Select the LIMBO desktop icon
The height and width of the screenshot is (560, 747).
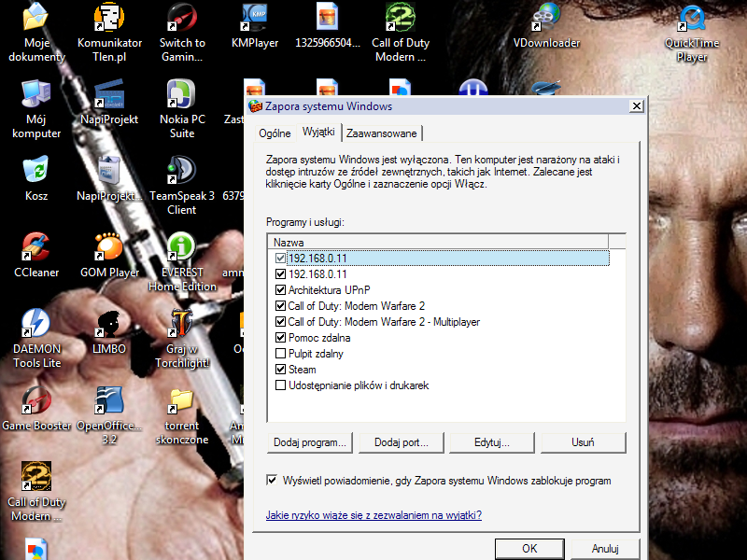[x=109, y=332]
